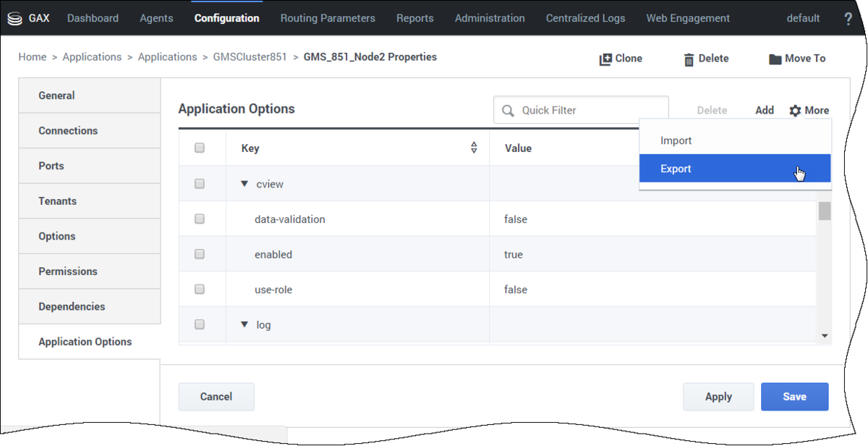Viewport: 868px width, 446px height.
Task: Switch to the Ports tab
Action: pos(90,166)
